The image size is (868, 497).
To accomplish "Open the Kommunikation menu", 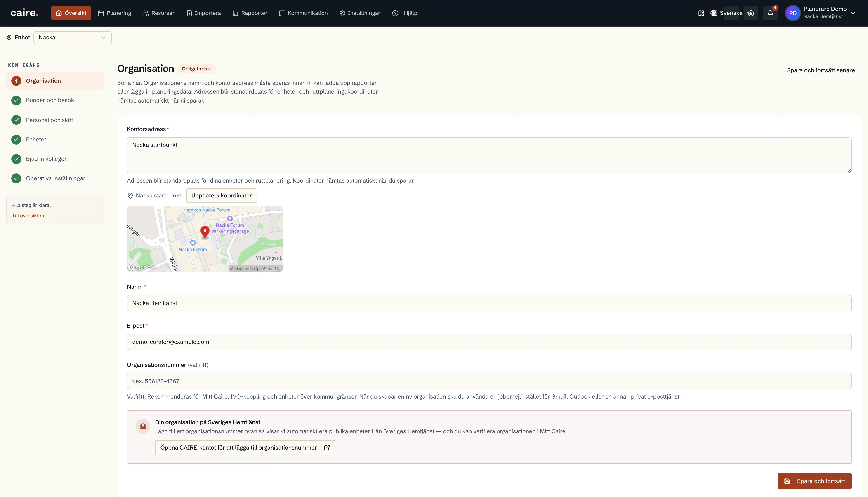I will 303,13.
